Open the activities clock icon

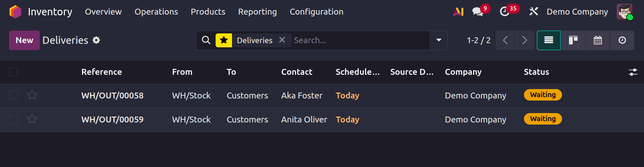click(504, 12)
